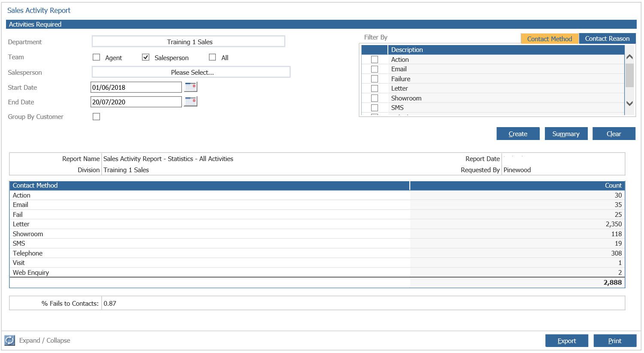This screenshot has height=353, width=644.
Task: Select the Visit row in results table
Action: click(x=317, y=263)
